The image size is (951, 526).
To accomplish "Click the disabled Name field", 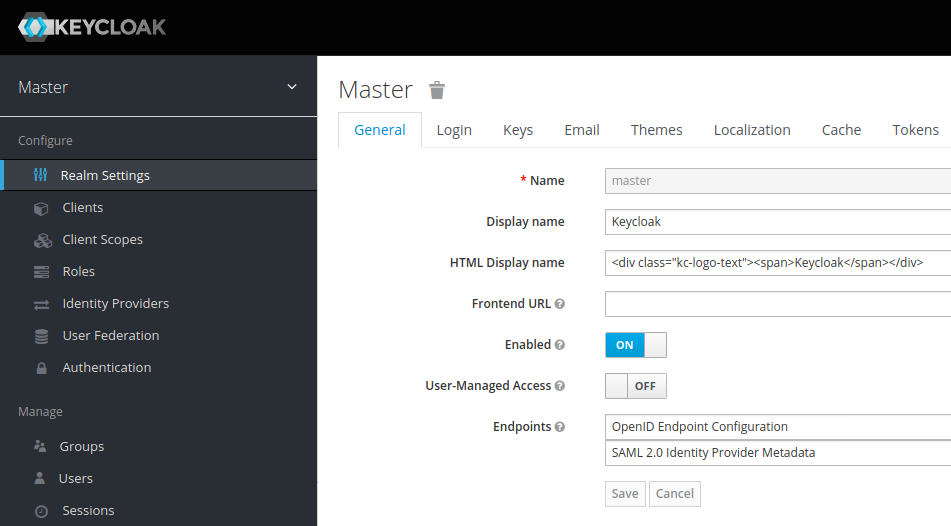I will click(778, 181).
